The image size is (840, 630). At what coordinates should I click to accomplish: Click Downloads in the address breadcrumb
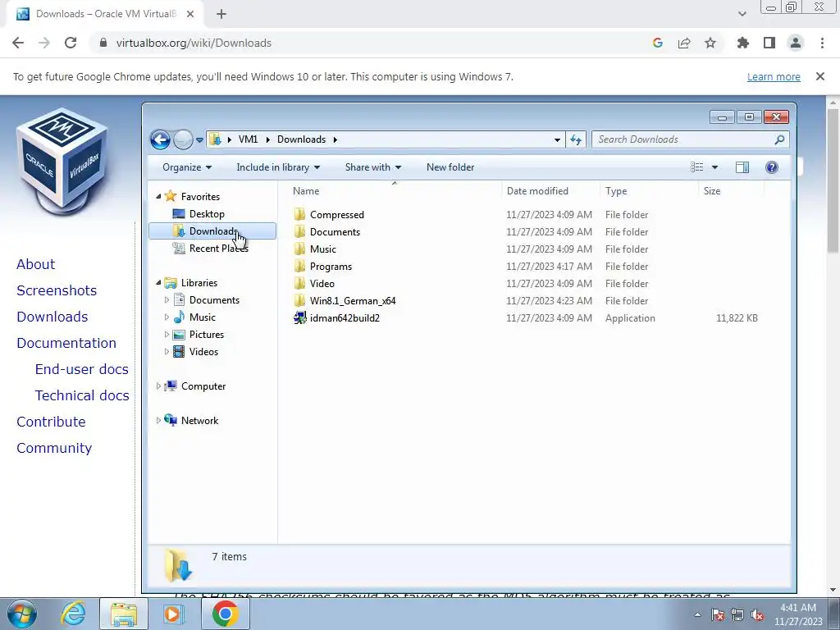(x=301, y=139)
